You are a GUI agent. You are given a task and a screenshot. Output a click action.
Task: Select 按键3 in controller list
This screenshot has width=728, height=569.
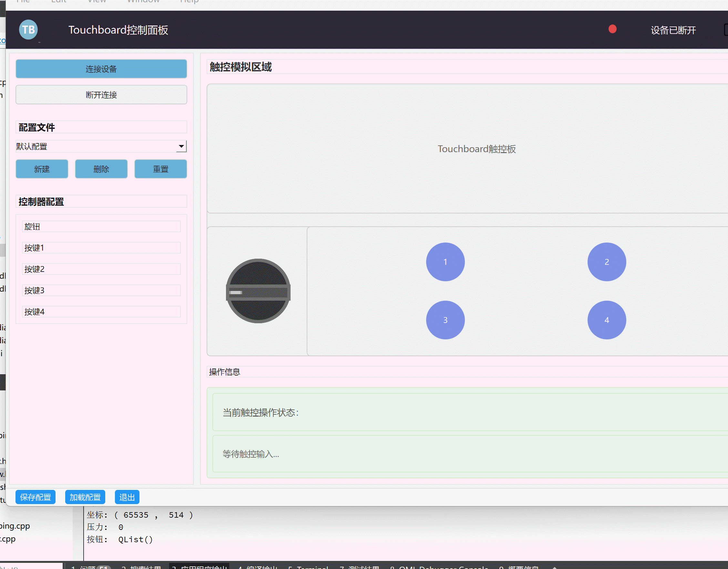coord(101,291)
